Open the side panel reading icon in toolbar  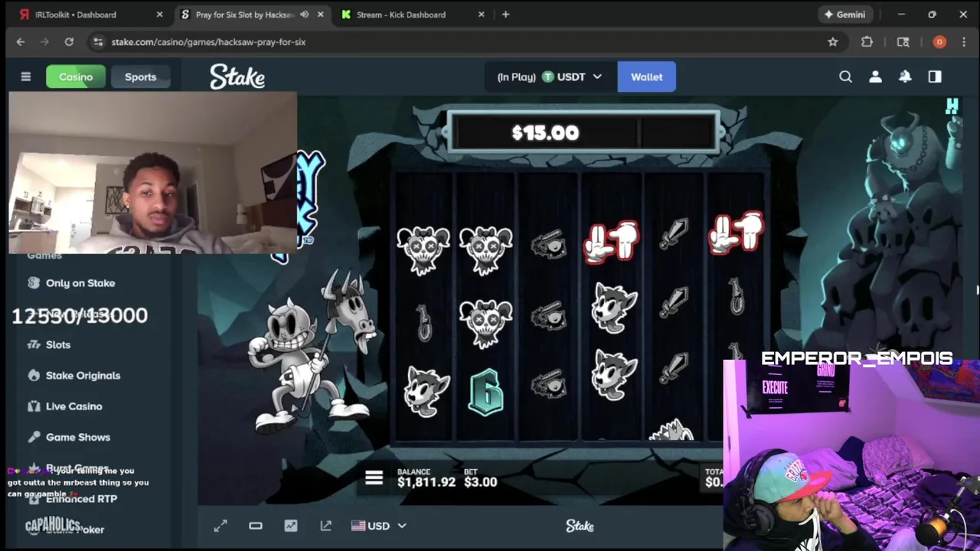coord(903,42)
